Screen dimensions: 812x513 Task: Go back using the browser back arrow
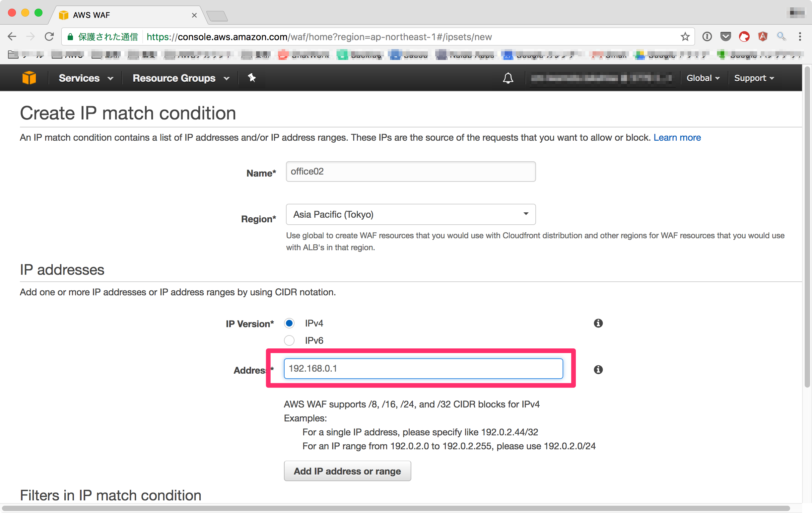pyautogui.click(x=12, y=37)
